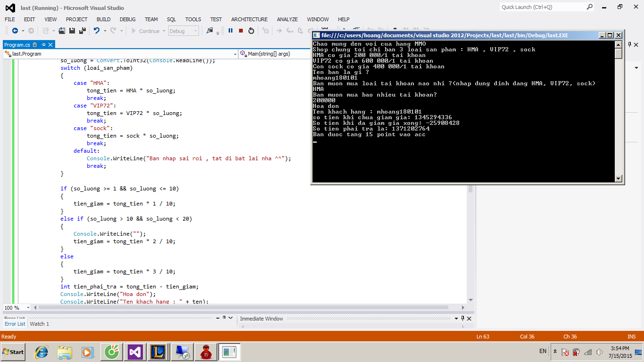Viewport: 644px width, 362px height.
Task: Pause debugging with Break All button
Action: point(231,31)
